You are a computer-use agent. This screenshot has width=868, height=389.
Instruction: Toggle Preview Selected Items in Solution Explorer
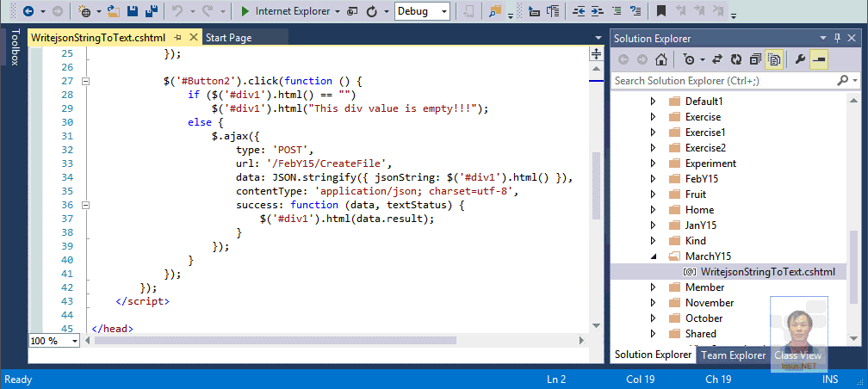pyautogui.click(x=819, y=59)
